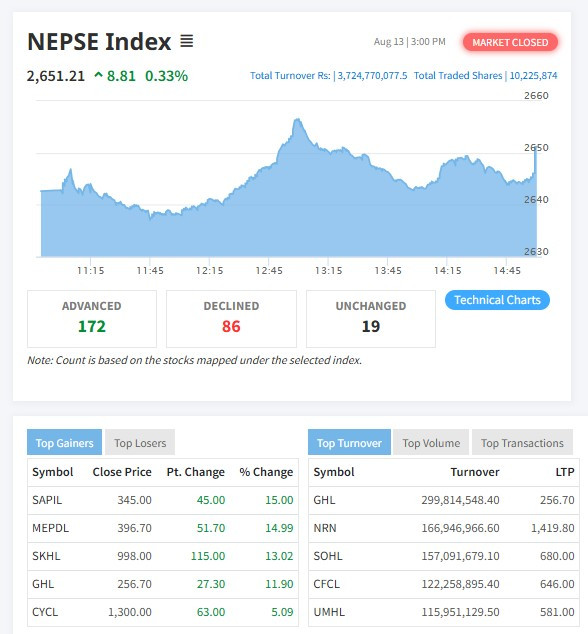The width and height of the screenshot is (588, 634).
Task: Click the Technical Charts button
Action: click(x=497, y=300)
